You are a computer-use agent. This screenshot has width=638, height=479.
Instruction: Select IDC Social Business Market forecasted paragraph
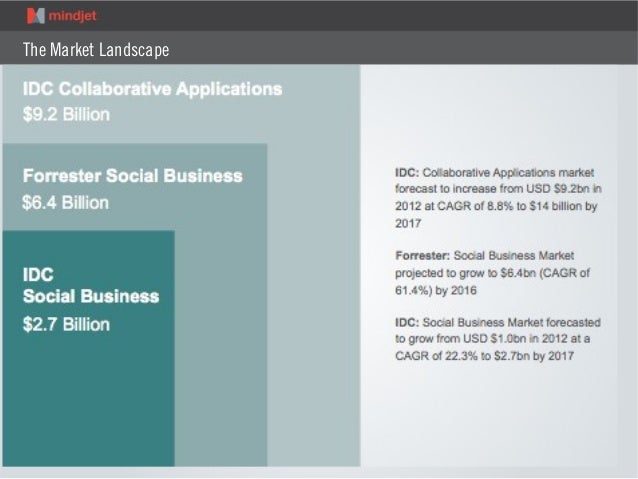(498, 339)
